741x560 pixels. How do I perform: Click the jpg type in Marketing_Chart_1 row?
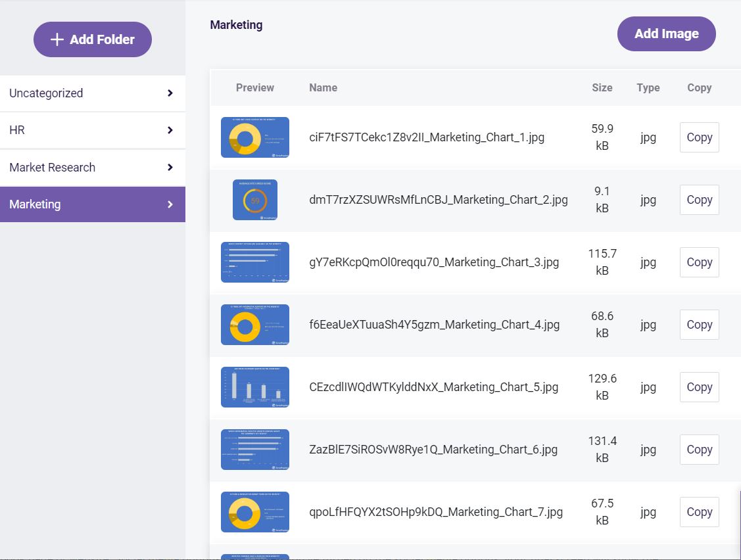click(648, 138)
